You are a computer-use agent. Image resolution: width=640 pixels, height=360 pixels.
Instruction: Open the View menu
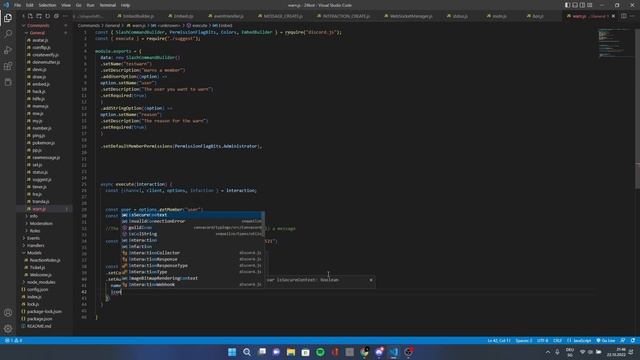[x=66, y=5]
